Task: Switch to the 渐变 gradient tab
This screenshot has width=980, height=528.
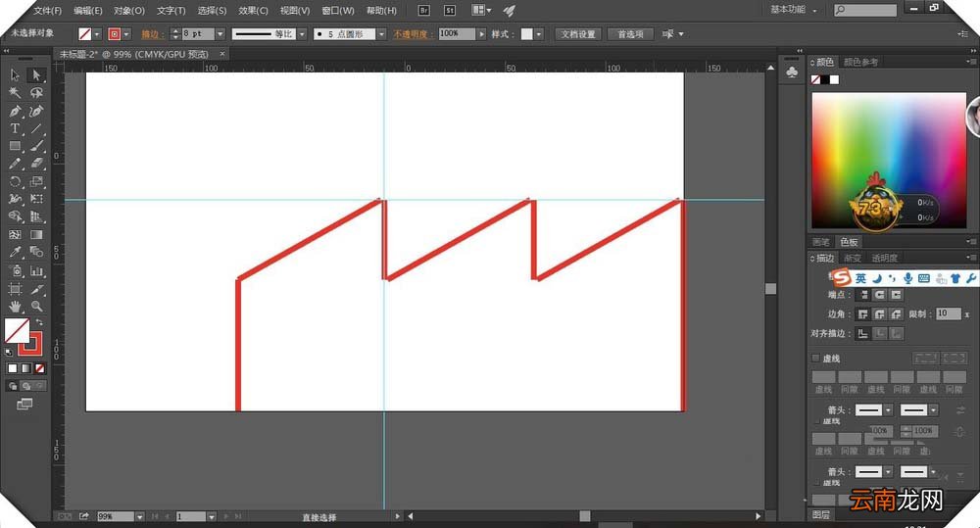Action: point(853,258)
